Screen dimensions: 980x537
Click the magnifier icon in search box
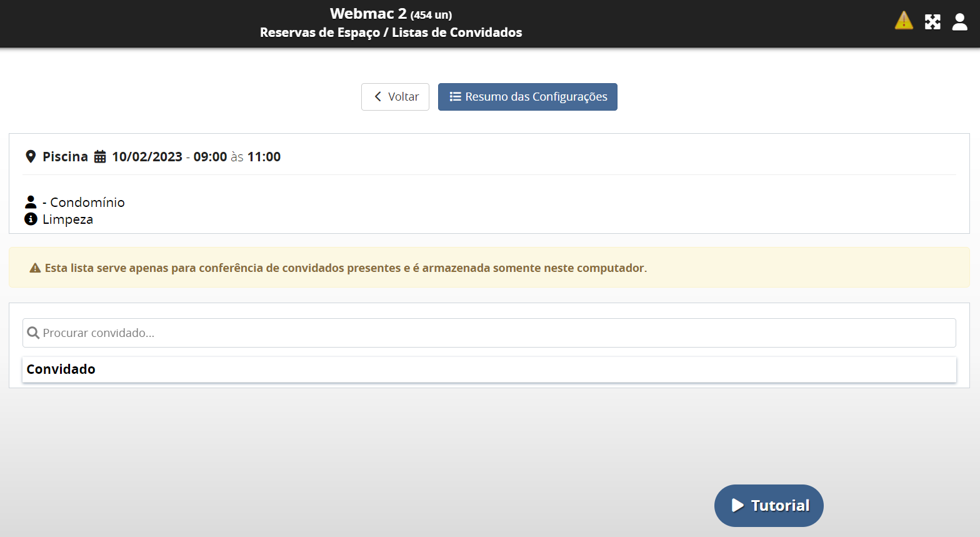34,333
